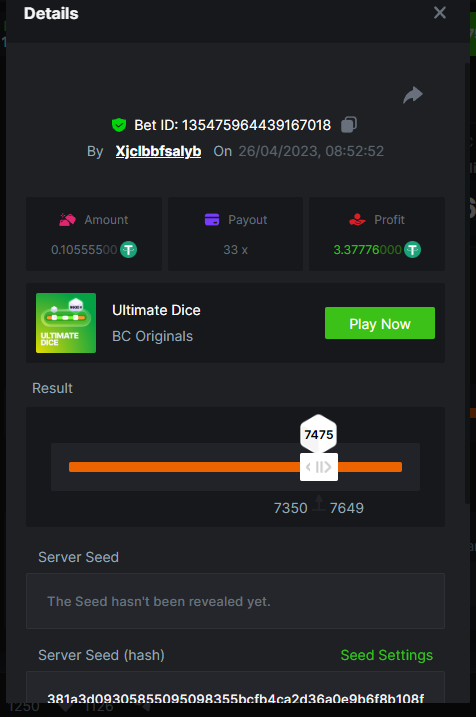Image resolution: width=476 pixels, height=717 pixels.
Task: Click the Ultimate Dice game thumbnail
Action: (66, 323)
